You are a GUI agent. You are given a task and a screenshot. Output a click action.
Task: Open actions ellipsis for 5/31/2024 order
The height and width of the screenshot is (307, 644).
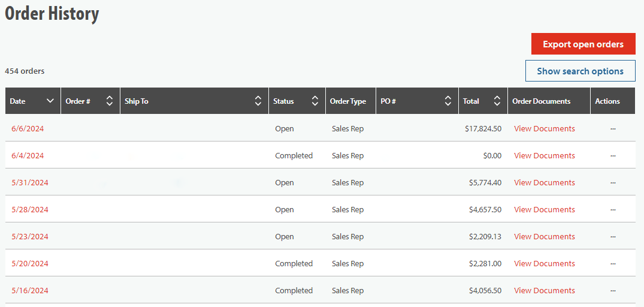612,183
